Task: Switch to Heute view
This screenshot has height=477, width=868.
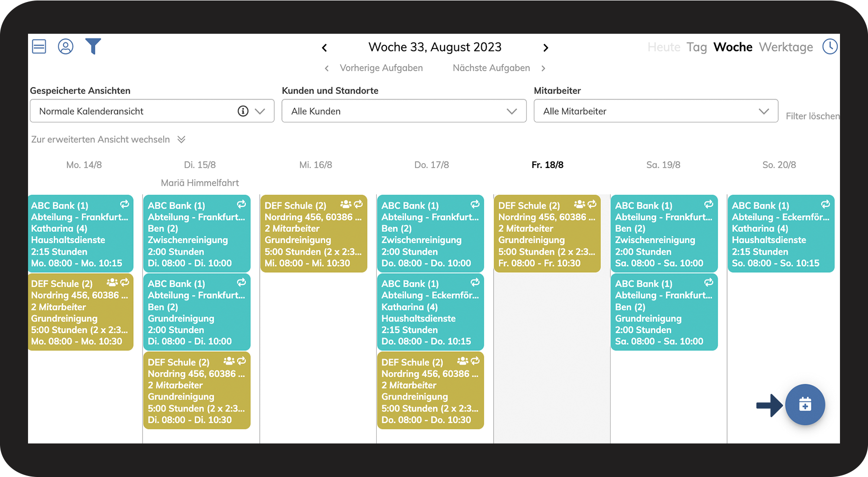Action: coord(664,47)
